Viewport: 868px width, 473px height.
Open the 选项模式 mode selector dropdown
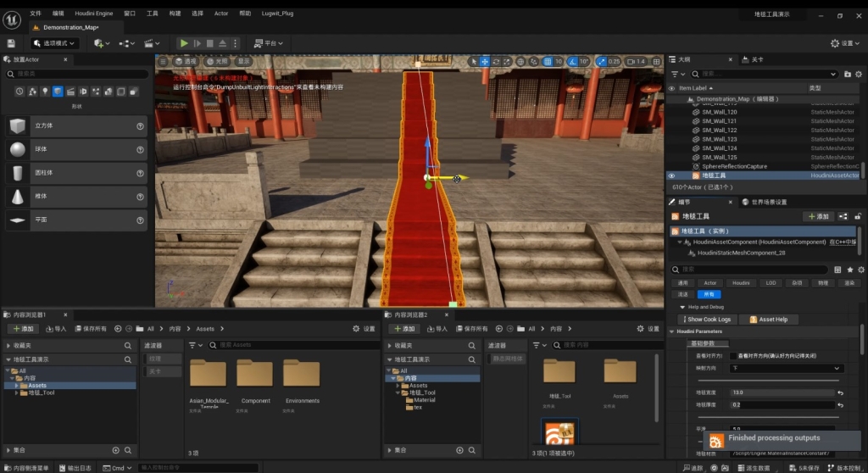(x=53, y=43)
